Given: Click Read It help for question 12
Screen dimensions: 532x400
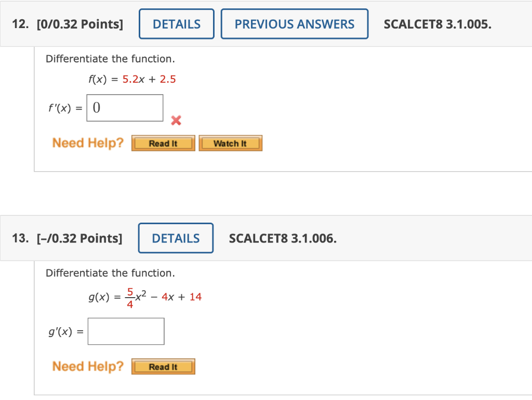Looking at the screenshot, I should point(163,143).
